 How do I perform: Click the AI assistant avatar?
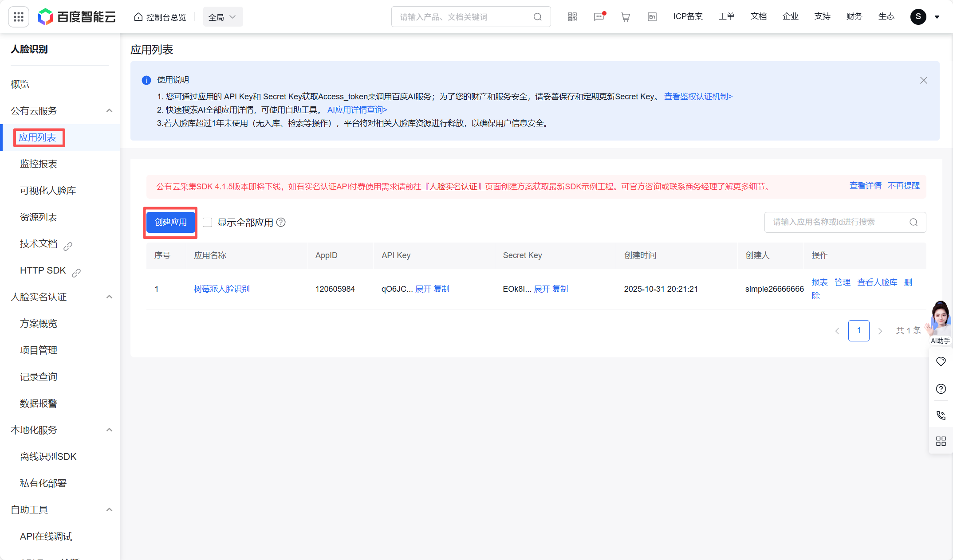click(x=940, y=317)
